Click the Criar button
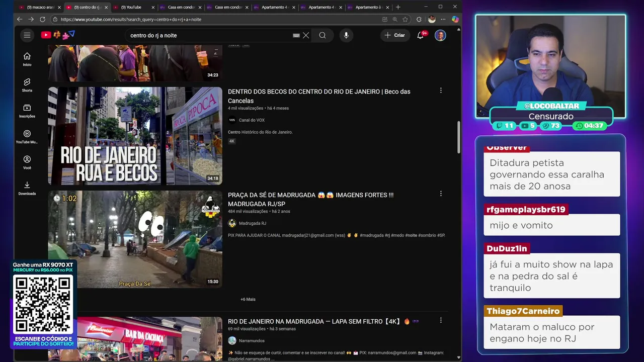 (394, 35)
